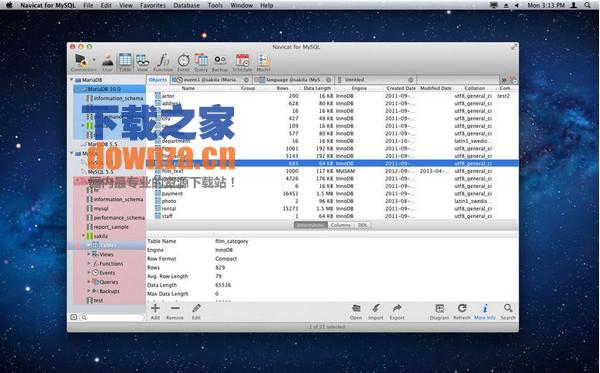Image resolution: width=600 pixels, height=373 pixels.
Task: Close the Untitled tab
Action: coord(411,80)
